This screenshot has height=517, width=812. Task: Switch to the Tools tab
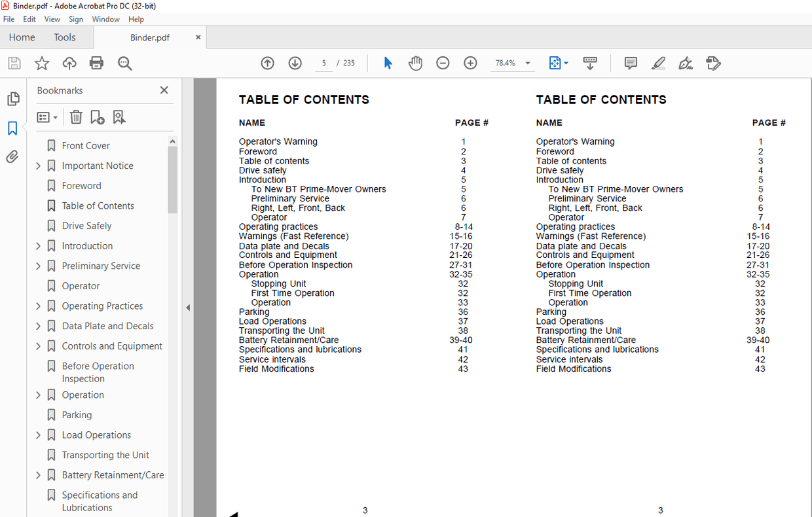click(x=65, y=37)
